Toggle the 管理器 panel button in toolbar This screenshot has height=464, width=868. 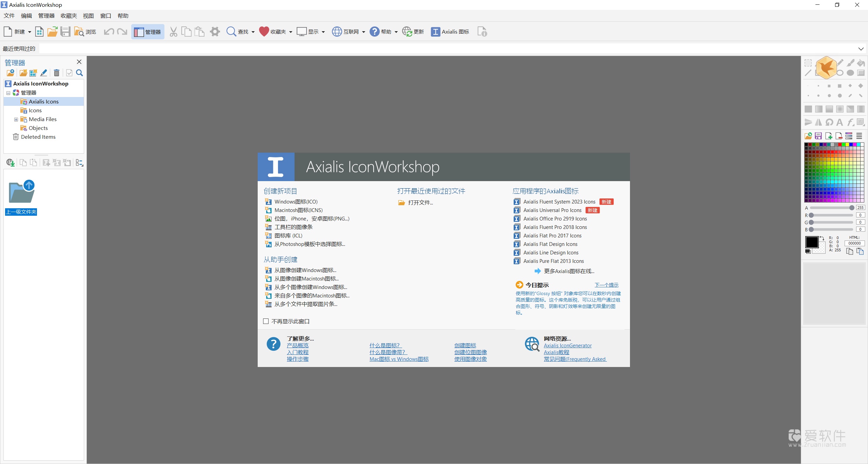[147, 32]
